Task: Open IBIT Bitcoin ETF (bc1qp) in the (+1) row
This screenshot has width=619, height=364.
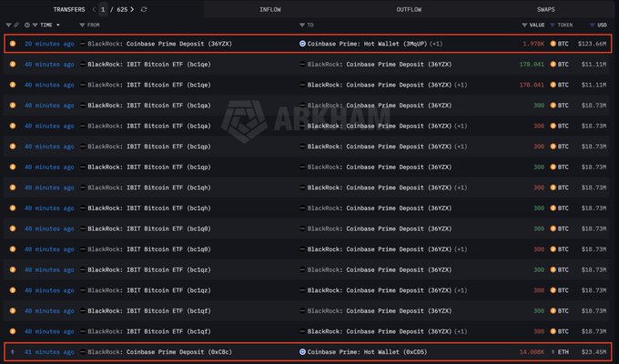Action: 149,147
